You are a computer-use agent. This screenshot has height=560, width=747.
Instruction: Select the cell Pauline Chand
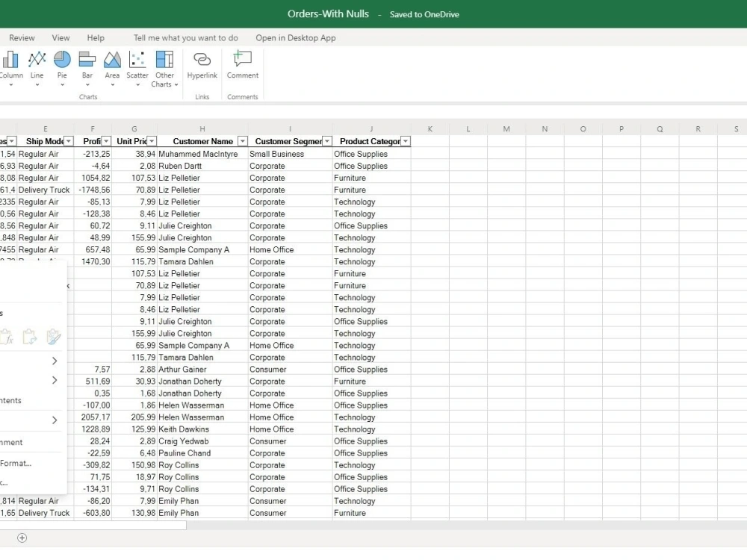202,453
